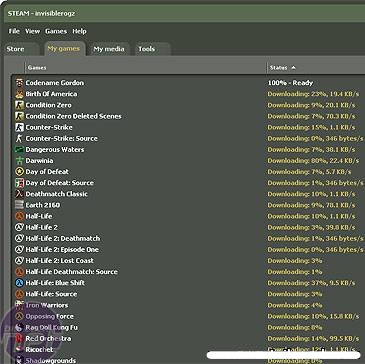This screenshot has height=364, width=365.
Task: Select the Earth 2160 row
Action: tap(189, 205)
